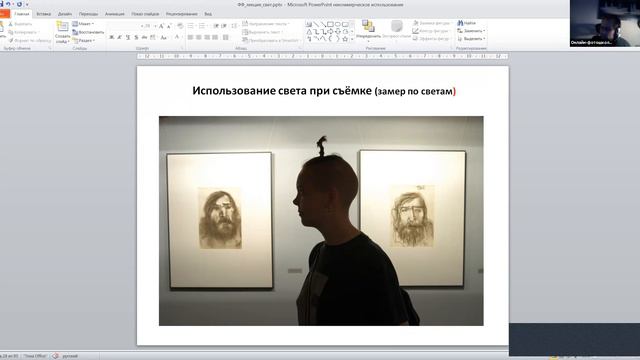This screenshot has width=640, height=360.
Task: Select the rectangle shape in gallery
Action: [330, 24]
